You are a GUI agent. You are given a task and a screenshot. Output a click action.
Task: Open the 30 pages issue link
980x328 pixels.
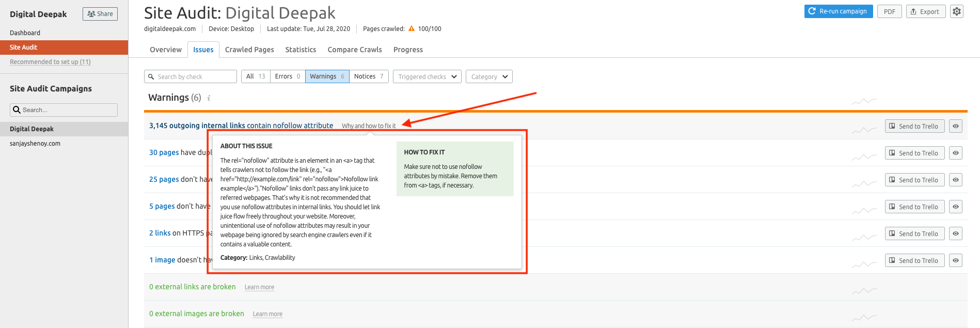coord(164,152)
